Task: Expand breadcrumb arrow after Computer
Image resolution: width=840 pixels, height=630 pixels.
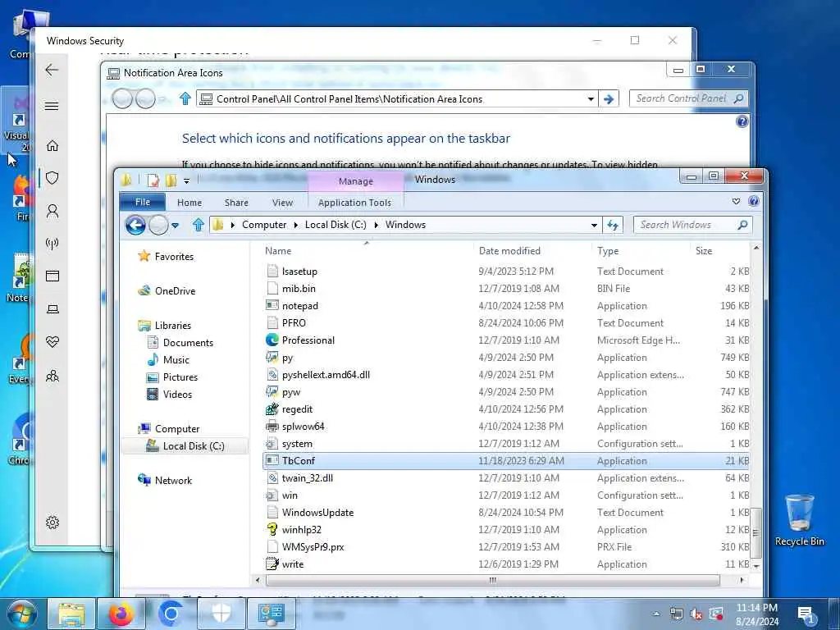Action: tap(295, 225)
